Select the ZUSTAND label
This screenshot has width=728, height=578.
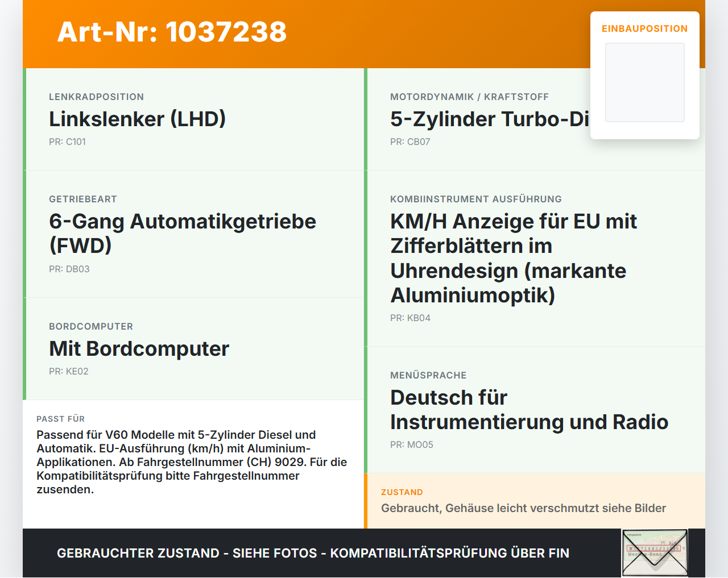(x=402, y=492)
